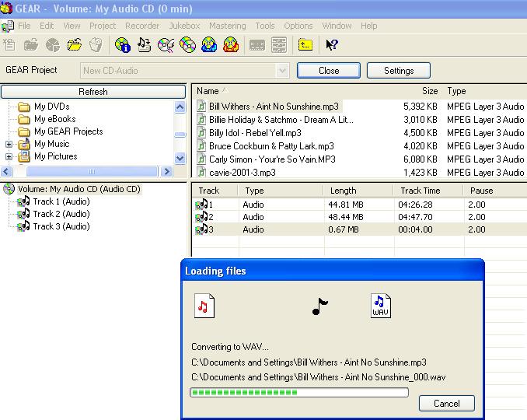
Task: Click the context help arrow icon
Action: pyautogui.click(x=331, y=45)
